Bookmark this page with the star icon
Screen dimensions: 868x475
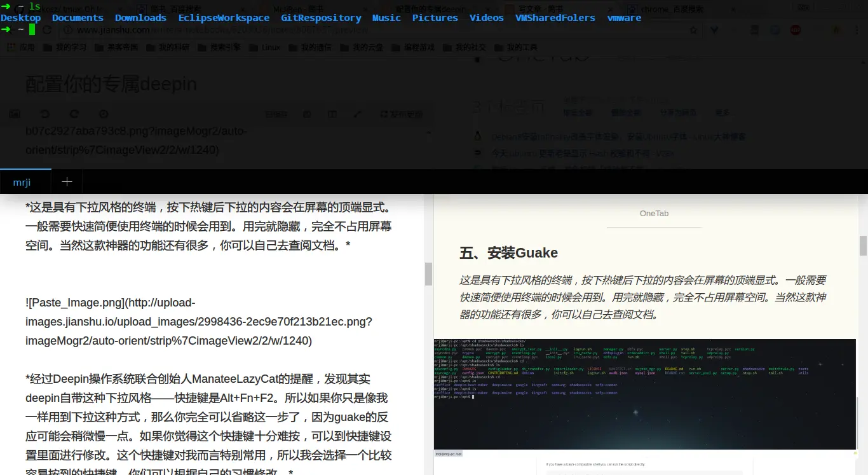[693, 30]
